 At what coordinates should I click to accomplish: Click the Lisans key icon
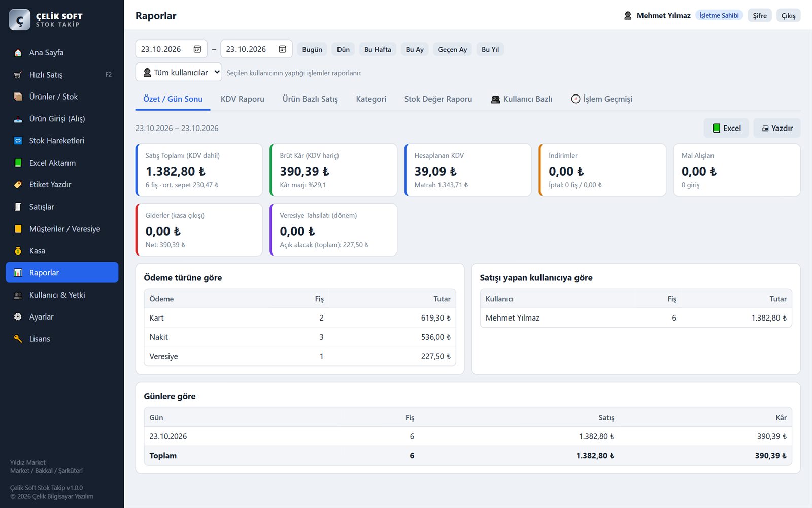coord(18,339)
